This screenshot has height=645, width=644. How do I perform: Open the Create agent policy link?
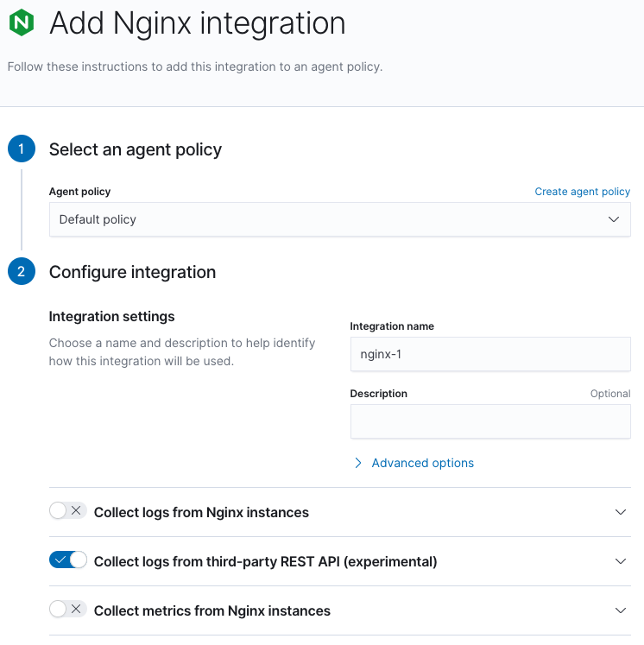click(x=582, y=192)
